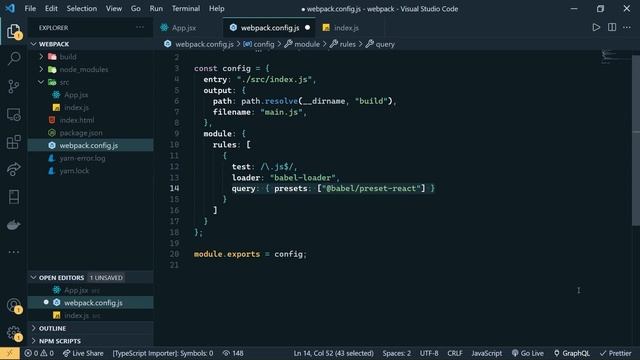Open the Remote Explorer view

coord(13,114)
